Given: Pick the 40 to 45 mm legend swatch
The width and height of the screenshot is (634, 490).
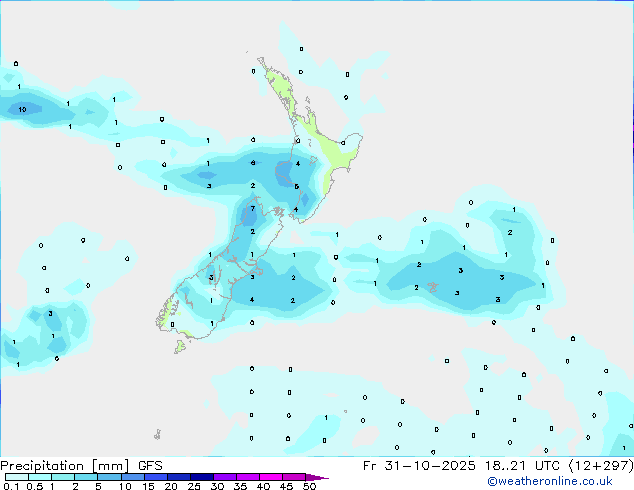Looking at the screenshot, I should [271, 477].
